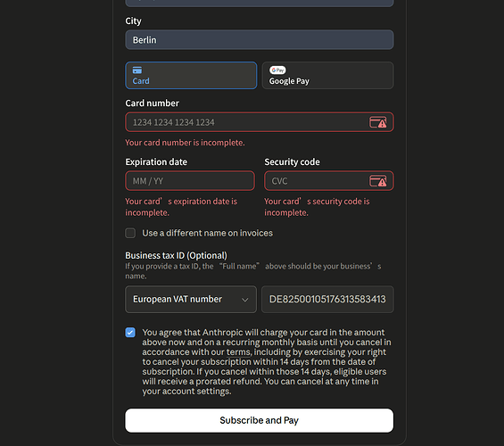Click the expiration date incomplete error message
504x446 pixels.
coord(181,207)
